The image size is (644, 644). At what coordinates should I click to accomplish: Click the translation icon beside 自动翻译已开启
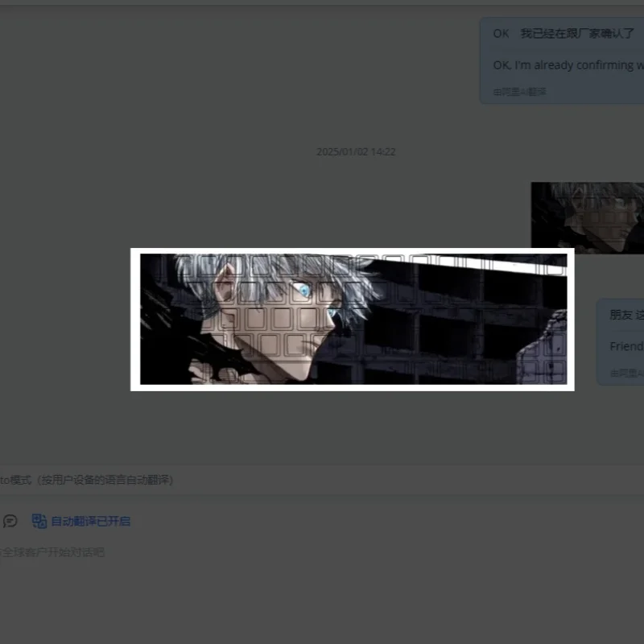(x=39, y=521)
